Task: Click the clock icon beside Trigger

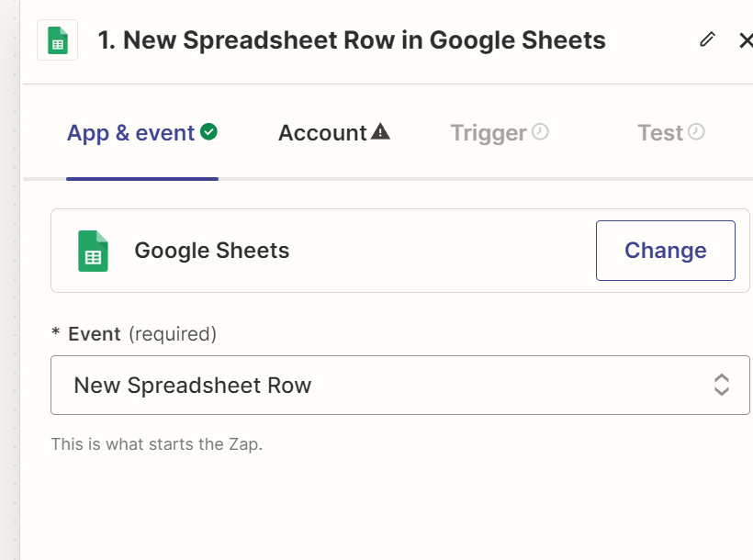Action: pos(540,132)
